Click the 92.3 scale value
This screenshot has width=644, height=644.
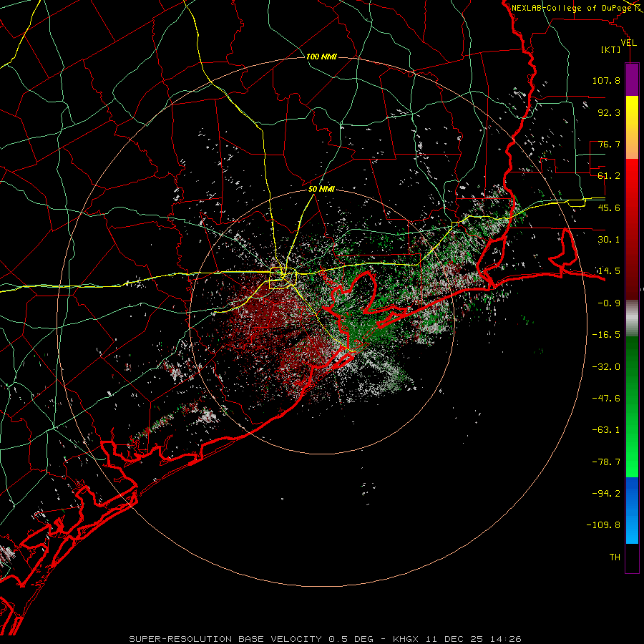(x=609, y=112)
